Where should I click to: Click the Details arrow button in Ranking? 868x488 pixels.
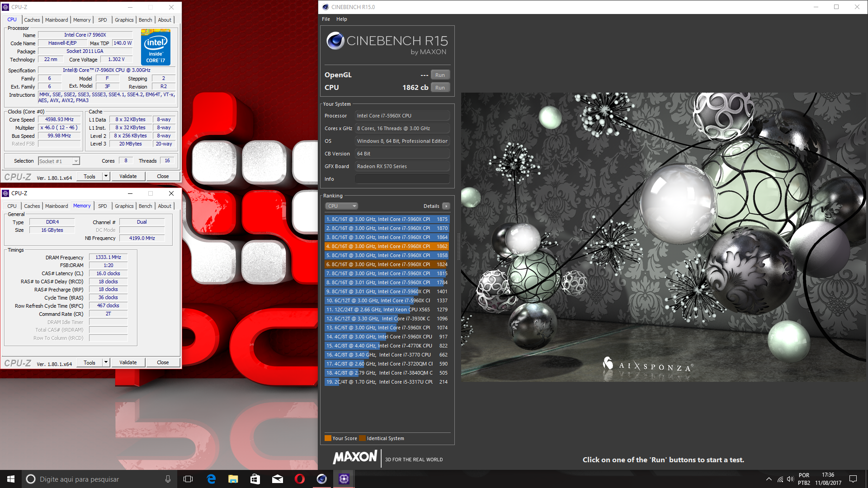pos(446,206)
